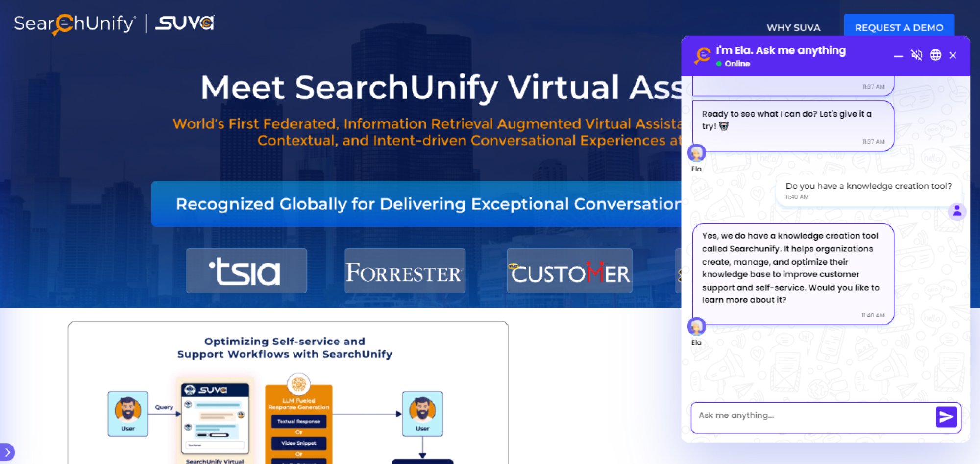Click the right User icon in workflow diagram
Viewport: 980px width, 464px height.
pos(422,414)
